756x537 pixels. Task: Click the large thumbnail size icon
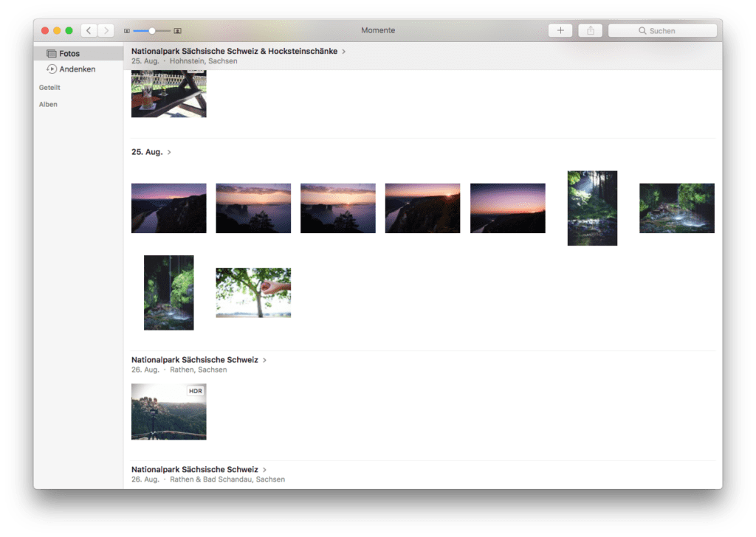177,31
